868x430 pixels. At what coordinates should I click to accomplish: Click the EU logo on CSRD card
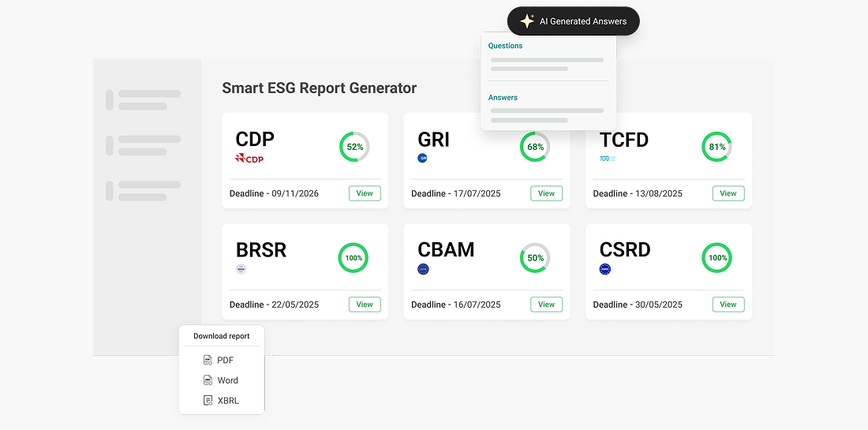pyautogui.click(x=605, y=270)
